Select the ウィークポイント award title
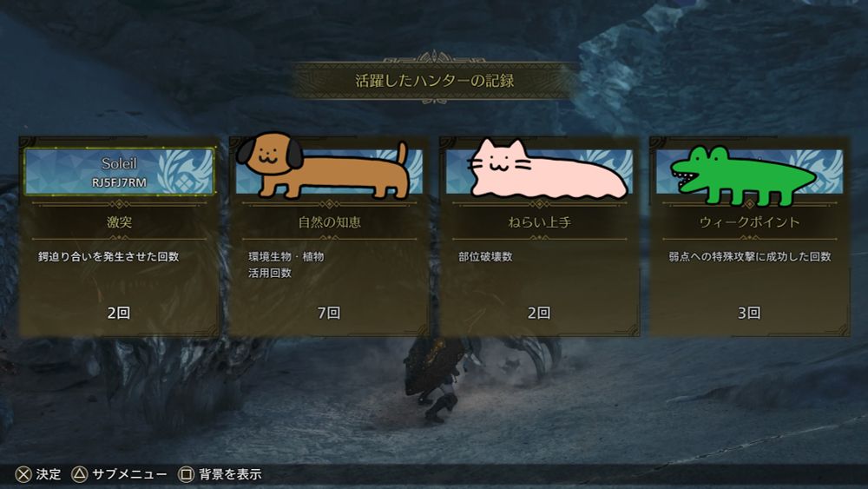Screen dimensions: 868x489 pyautogui.click(x=750, y=222)
